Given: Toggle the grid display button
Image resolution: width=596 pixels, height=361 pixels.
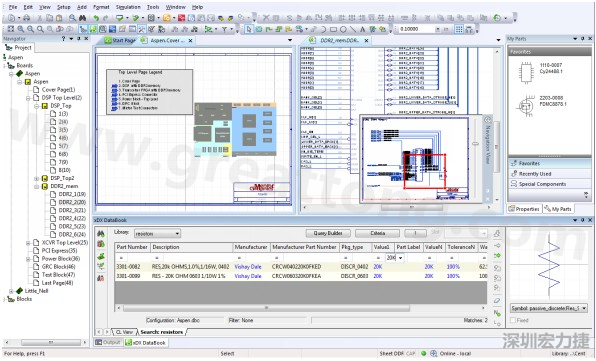Looking at the screenshot, I should (459, 29).
